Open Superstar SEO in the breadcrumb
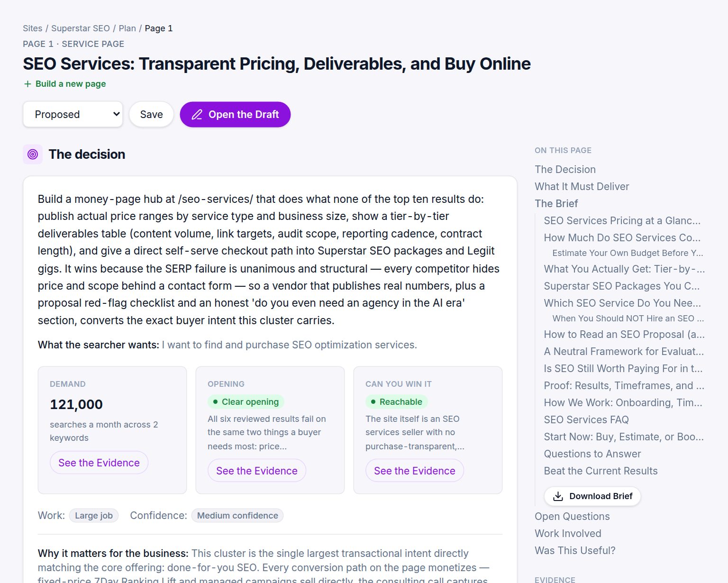The height and width of the screenshot is (583, 728). point(81,28)
